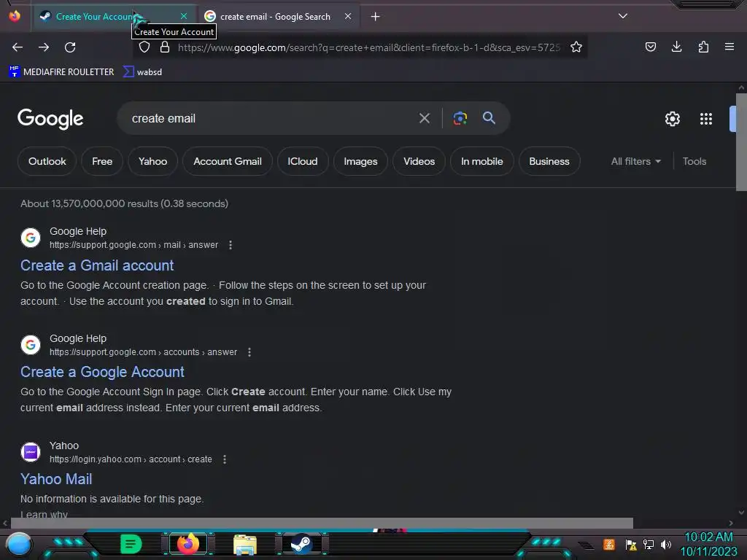The image size is (747, 560).
Task: Switch to Images results
Action: click(360, 161)
